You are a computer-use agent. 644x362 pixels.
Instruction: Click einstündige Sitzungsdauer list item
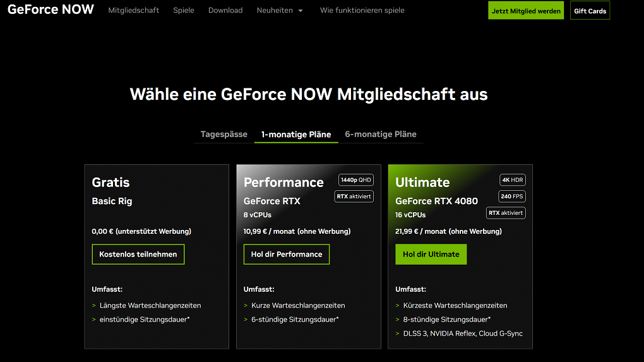click(145, 320)
